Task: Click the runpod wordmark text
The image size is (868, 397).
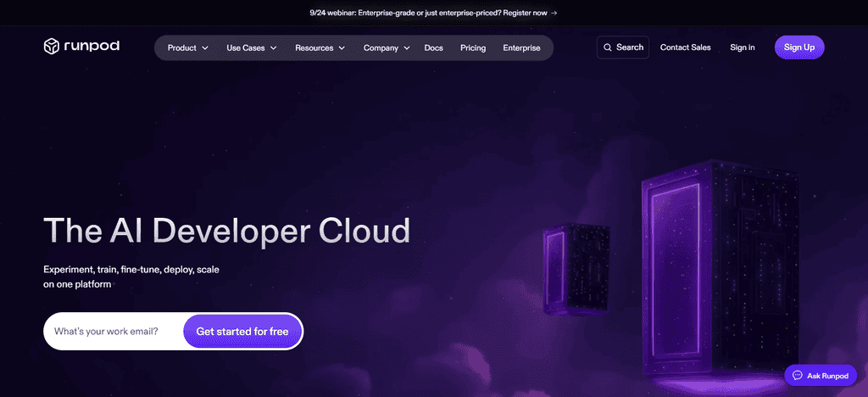Action: tap(92, 47)
